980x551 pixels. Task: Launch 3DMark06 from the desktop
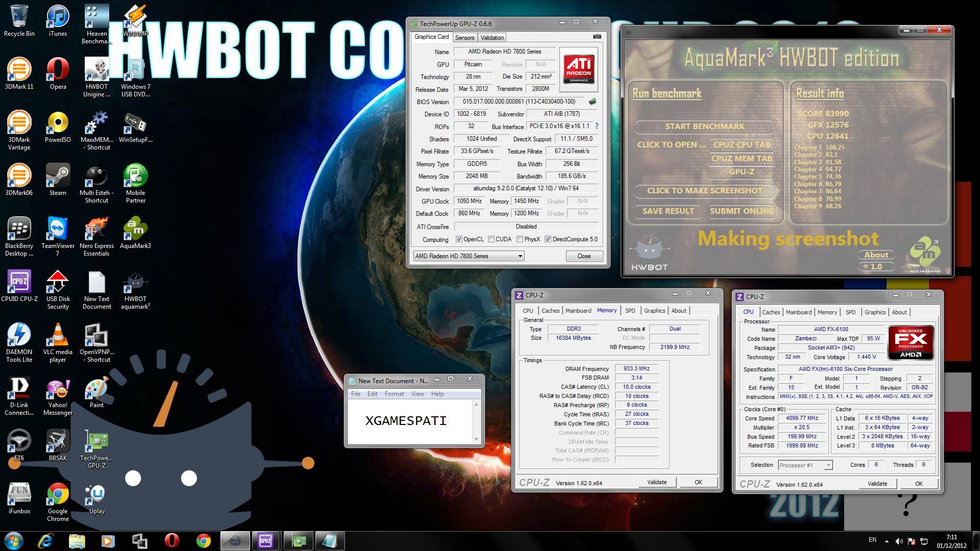[19, 180]
